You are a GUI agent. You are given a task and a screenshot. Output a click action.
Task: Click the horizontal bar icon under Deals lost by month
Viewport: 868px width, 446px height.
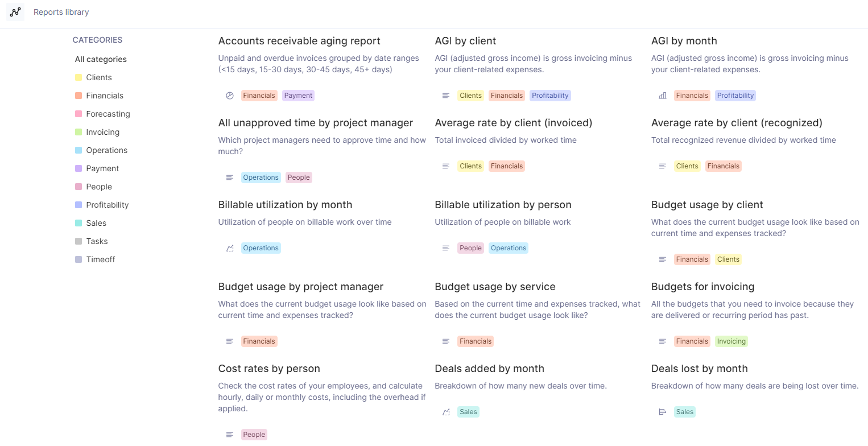(x=663, y=412)
